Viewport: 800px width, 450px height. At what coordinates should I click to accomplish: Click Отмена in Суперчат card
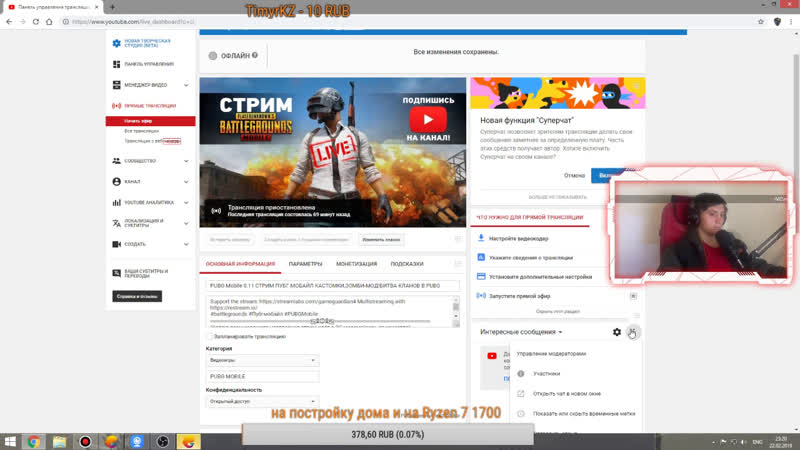click(574, 176)
